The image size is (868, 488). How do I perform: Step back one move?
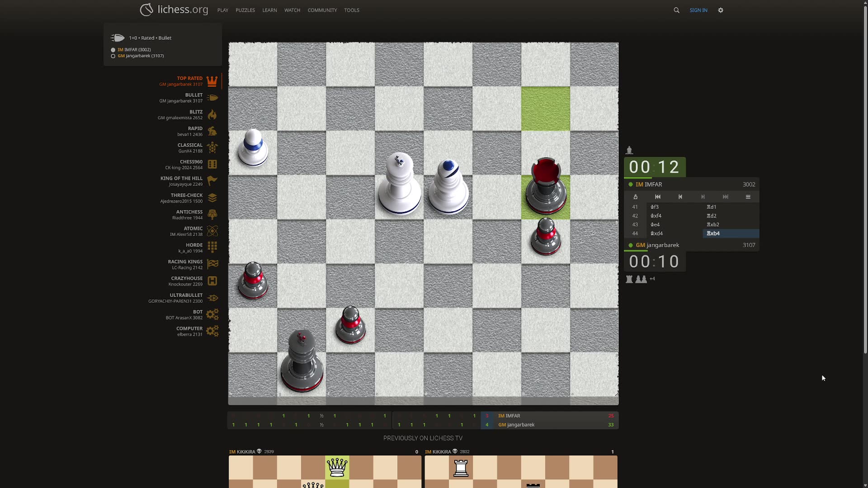coord(680,197)
